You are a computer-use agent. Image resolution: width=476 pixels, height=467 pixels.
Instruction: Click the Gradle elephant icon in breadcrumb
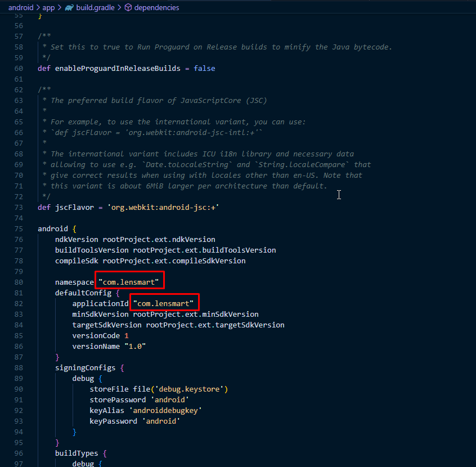tap(69, 8)
